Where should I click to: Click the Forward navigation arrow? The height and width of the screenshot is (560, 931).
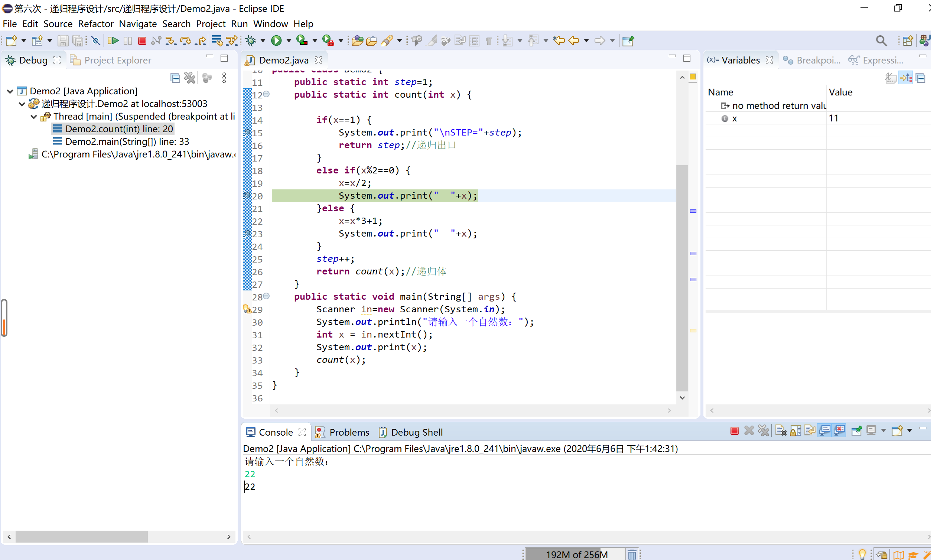click(x=600, y=40)
